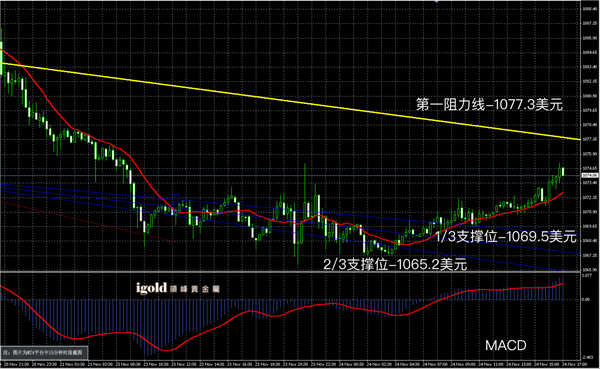Select the note box at bottom left
The image size is (600, 369).
pos(44,352)
